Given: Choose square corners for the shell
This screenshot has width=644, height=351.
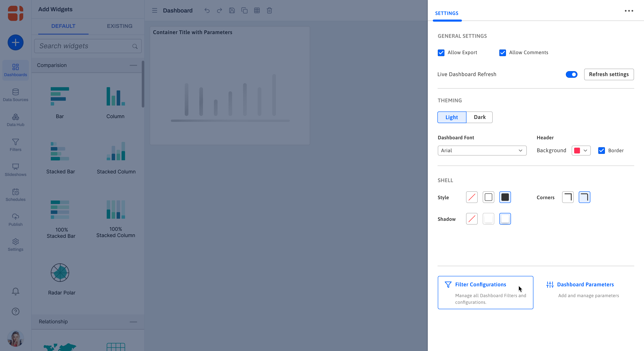Looking at the screenshot, I should [568, 197].
